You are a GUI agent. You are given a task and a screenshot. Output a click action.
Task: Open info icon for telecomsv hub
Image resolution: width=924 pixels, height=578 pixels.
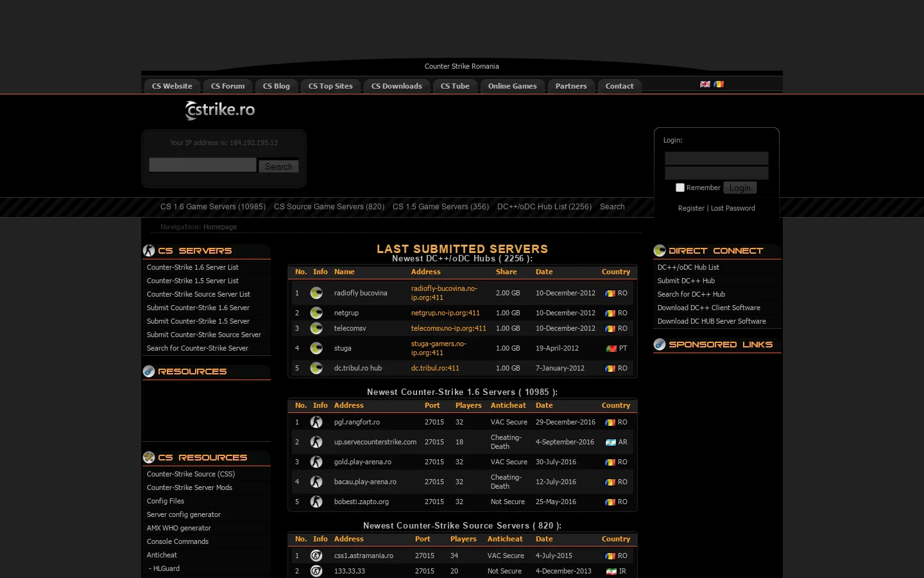[316, 328]
